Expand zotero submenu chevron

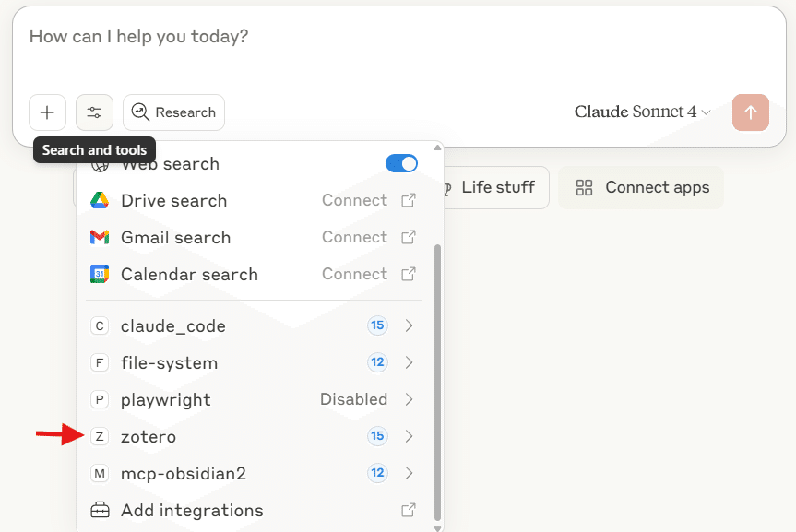[x=410, y=436]
